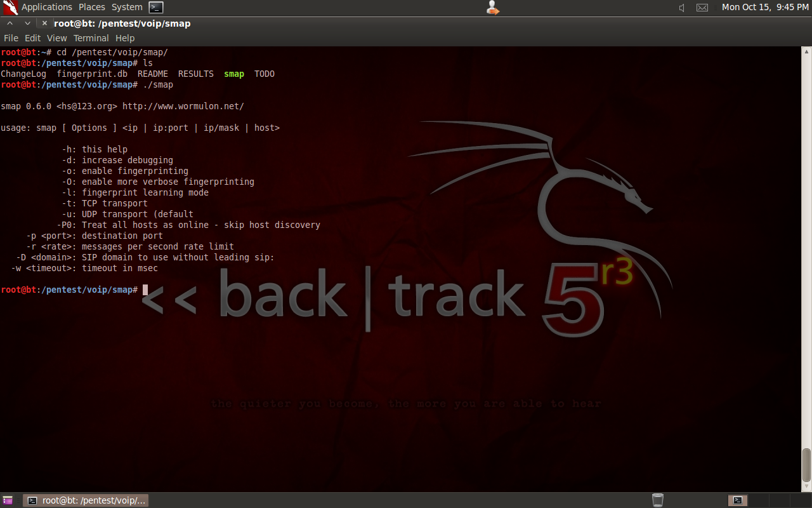This screenshot has width=812, height=508.
Task: Click the terminal cursor at last prompt
Action: pyautogui.click(x=145, y=290)
